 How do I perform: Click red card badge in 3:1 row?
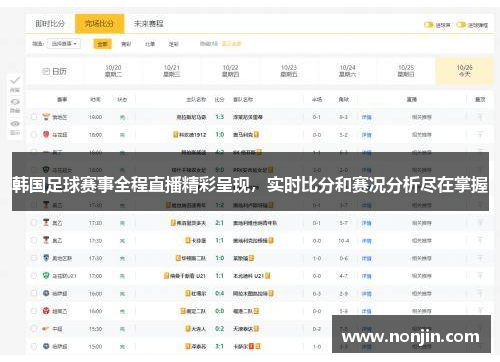click(x=252, y=346)
